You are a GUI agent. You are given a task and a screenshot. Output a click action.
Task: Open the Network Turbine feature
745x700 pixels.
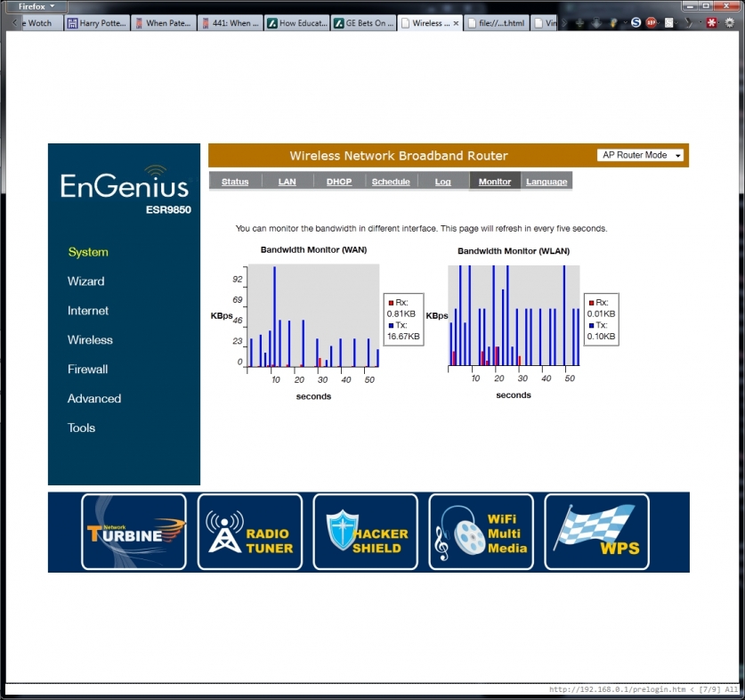(x=134, y=532)
